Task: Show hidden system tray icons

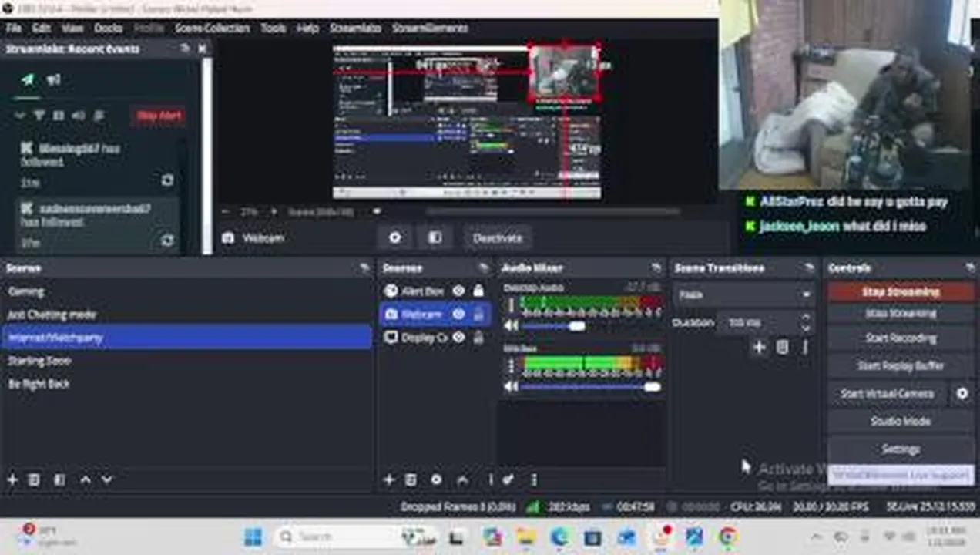Action: [x=817, y=536]
